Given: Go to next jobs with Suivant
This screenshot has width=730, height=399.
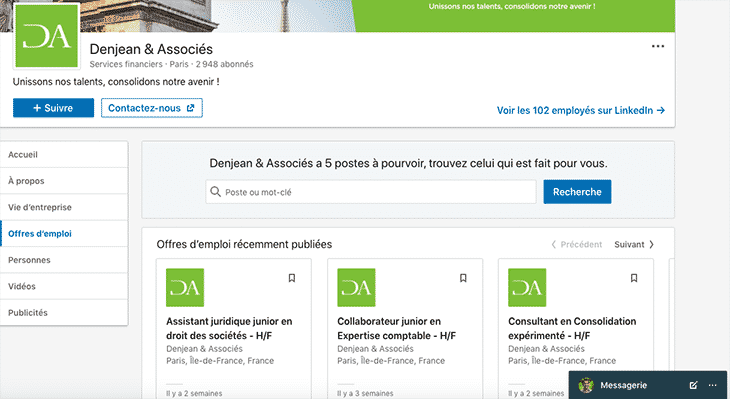Looking at the screenshot, I should (x=634, y=244).
